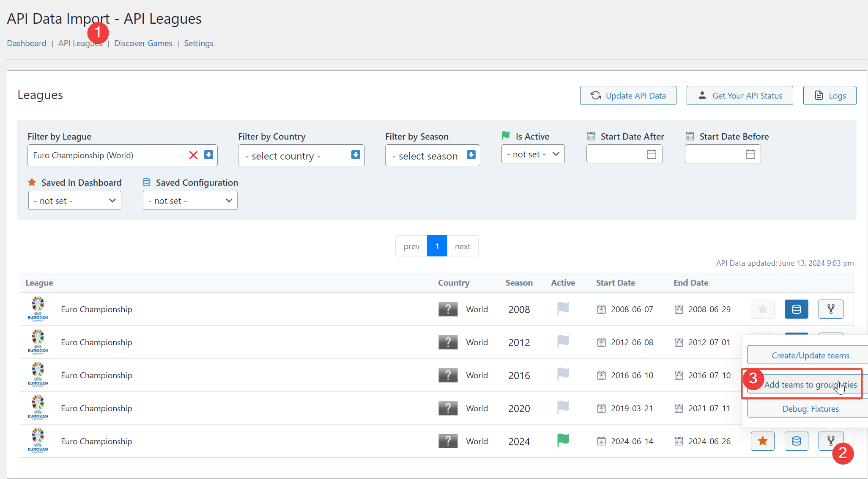The image size is (868, 479).
Task: Click the Is Active green flag label icon
Action: click(505, 135)
